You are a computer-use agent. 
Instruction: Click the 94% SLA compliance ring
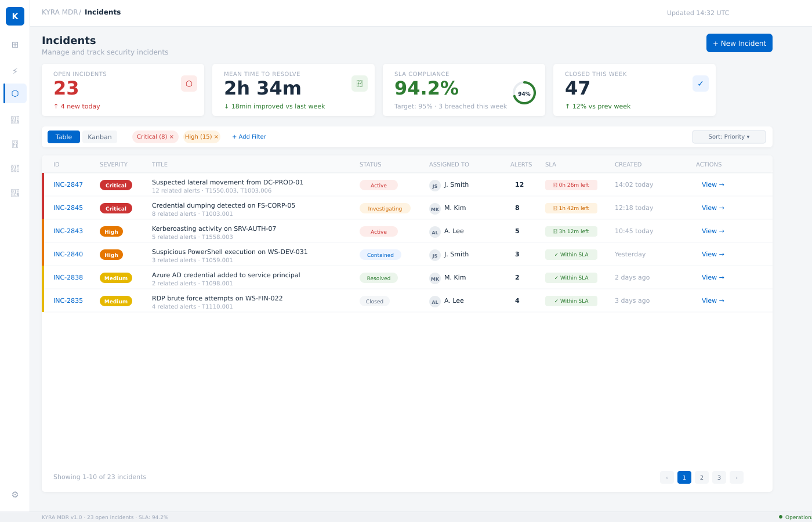coord(524,93)
